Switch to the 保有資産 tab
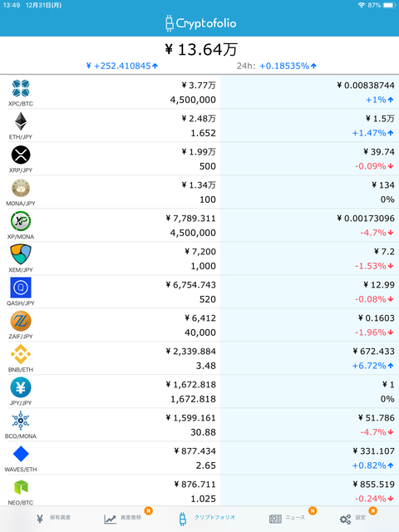 (x=53, y=518)
